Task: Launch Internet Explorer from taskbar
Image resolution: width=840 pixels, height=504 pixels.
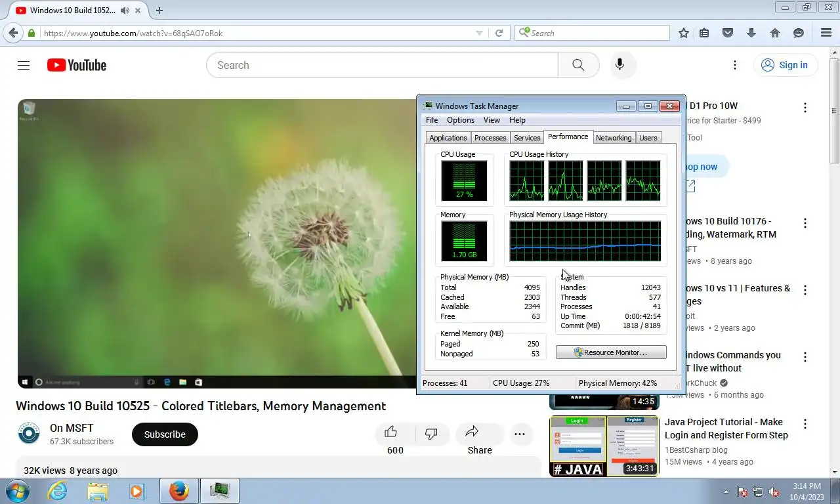Action: pyautogui.click(x=58, y=491)
